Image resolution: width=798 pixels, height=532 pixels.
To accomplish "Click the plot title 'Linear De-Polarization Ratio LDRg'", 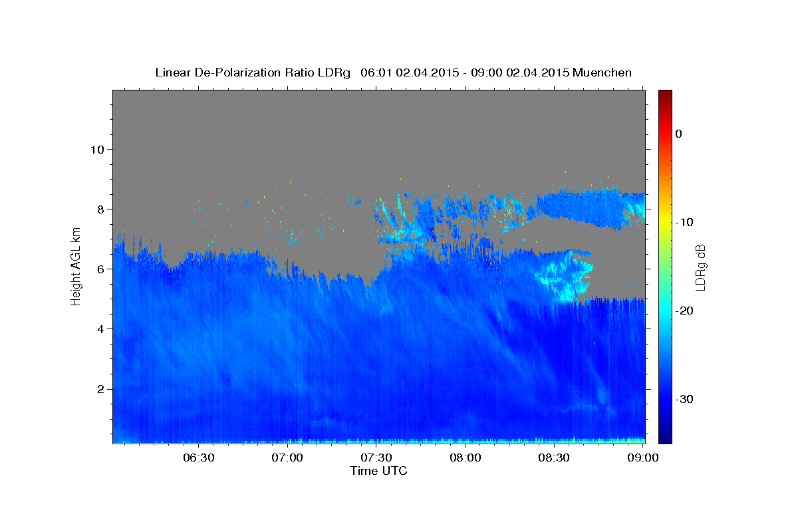I will click(x=252, y=72).
